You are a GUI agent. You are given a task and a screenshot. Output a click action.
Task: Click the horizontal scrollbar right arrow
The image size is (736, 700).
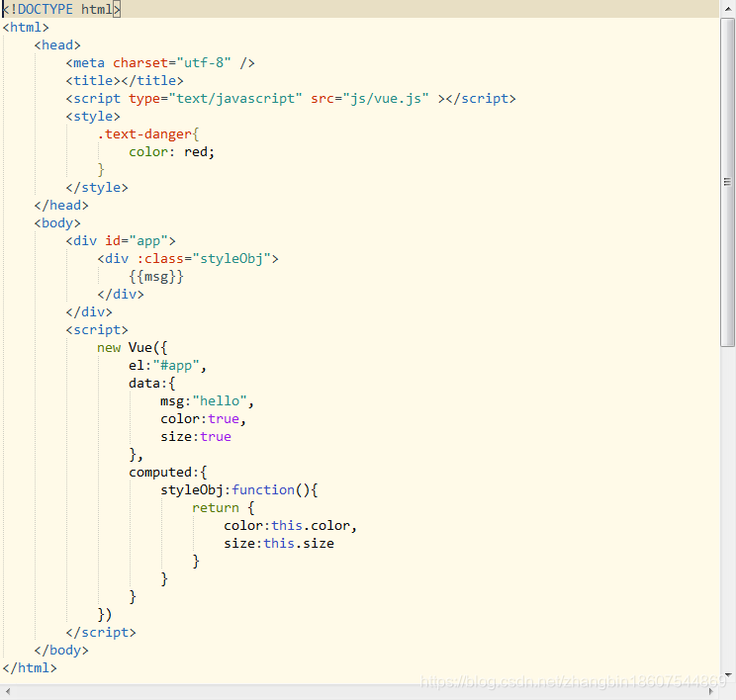click(711, 691)
